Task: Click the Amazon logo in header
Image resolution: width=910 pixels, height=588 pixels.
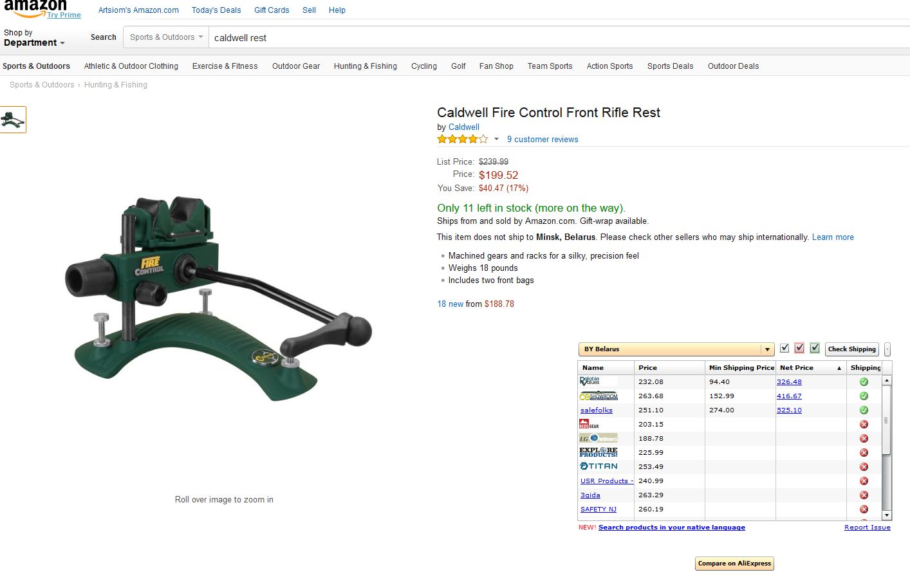Action: click(35, 7)
